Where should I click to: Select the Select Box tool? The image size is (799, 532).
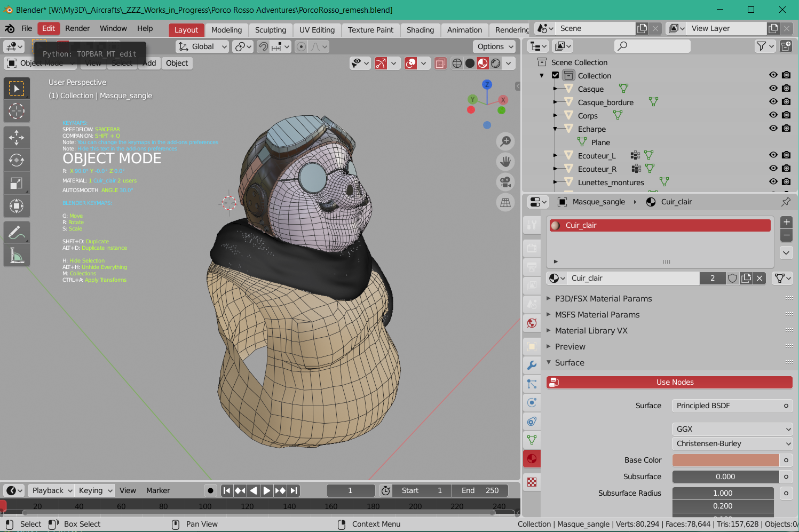pos(17,89)
